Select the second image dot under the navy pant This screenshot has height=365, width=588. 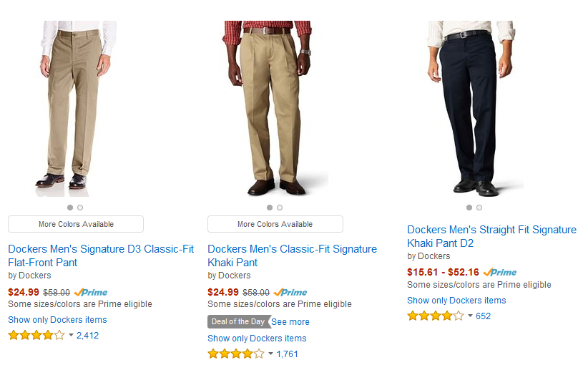(479, 208)
